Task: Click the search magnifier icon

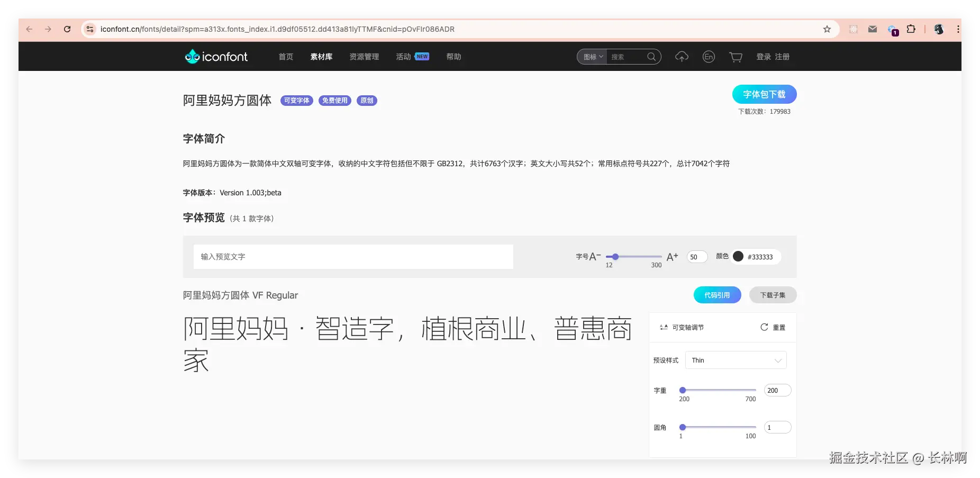Action: 652,57
